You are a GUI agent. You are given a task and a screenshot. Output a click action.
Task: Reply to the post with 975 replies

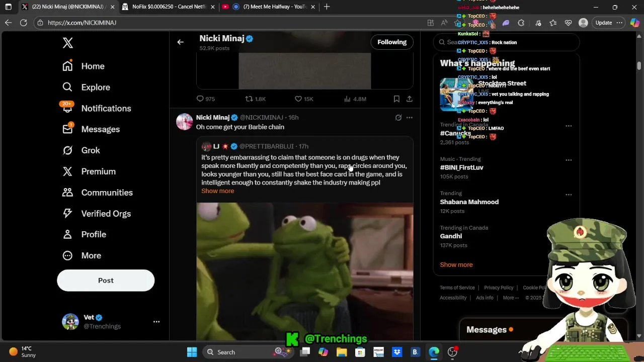(x=206, y=99)
